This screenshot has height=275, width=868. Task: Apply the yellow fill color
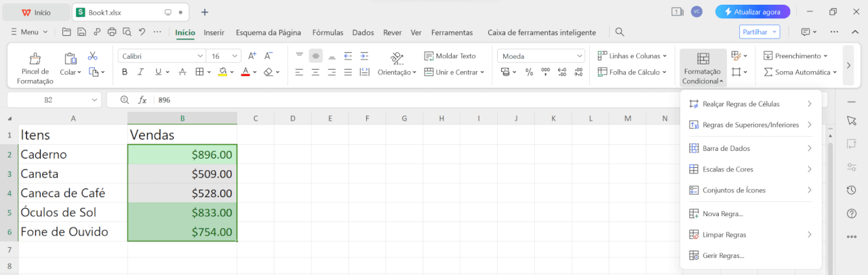click(222, 72)
